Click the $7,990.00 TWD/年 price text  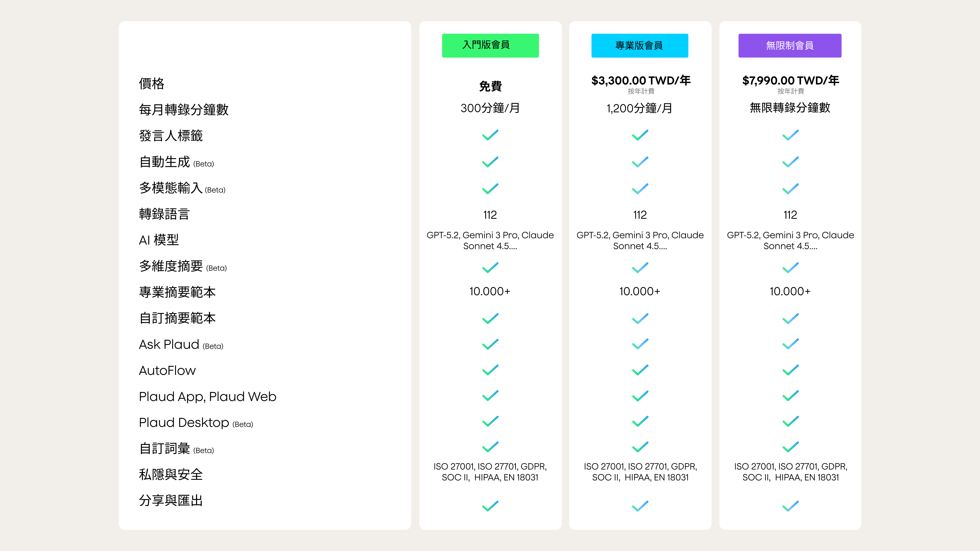pos(791,81)
